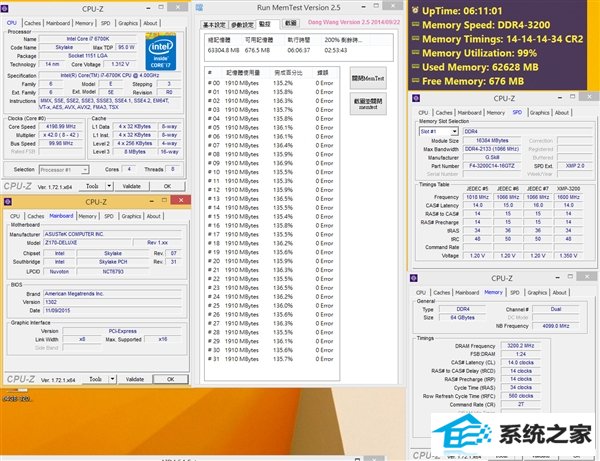This screenshot has height=461, width=600.
Task: Open the About tab in the CPU-Z Memory window
Action: (559, 293)
